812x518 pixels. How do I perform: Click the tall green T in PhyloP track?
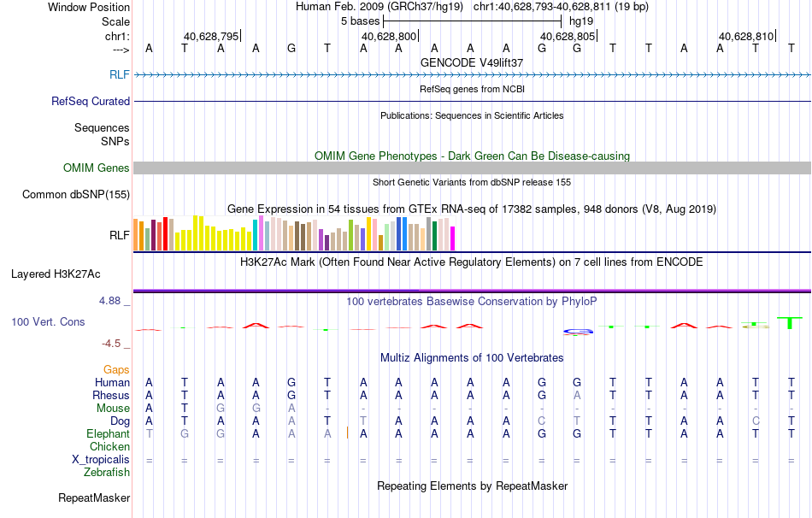click(789, 323)
